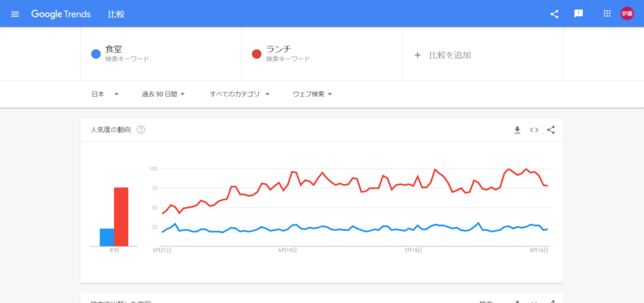The width and height of the screenshot is (644, 303).
Task: Click the red average bar
Action: pos(121,216)
